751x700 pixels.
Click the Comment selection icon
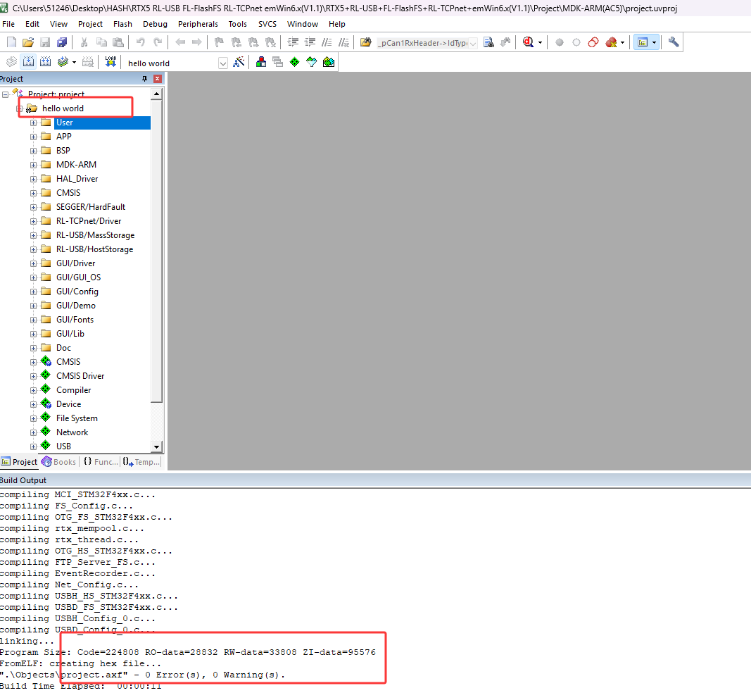click(x=327, y=43)
